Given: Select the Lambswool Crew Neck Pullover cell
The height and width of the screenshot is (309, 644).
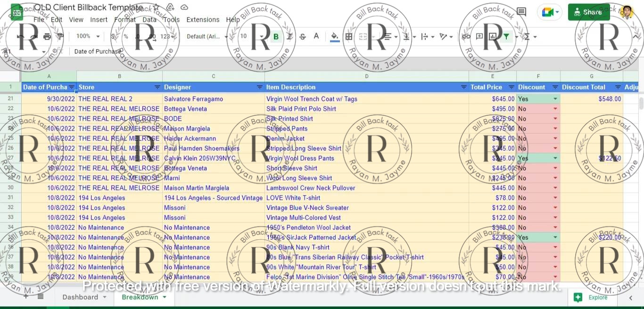Looking at the screenshot, I should (367, 188).
